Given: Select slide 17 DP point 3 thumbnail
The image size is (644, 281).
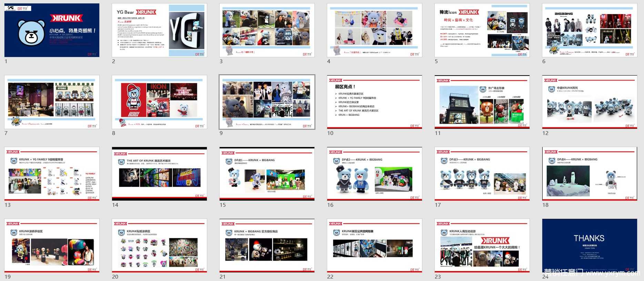Looking at the screenshot, I should click(x=482, y=174).
